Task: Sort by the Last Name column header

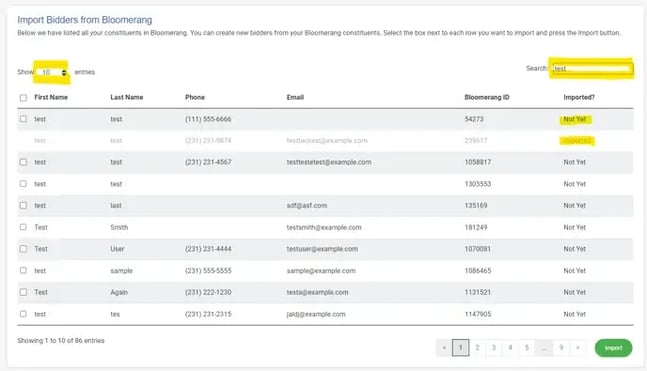Action: (127, 97)
